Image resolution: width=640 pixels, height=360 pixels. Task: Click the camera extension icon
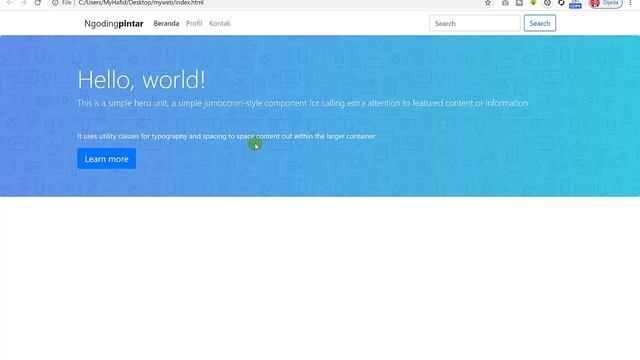coord(505,3)
